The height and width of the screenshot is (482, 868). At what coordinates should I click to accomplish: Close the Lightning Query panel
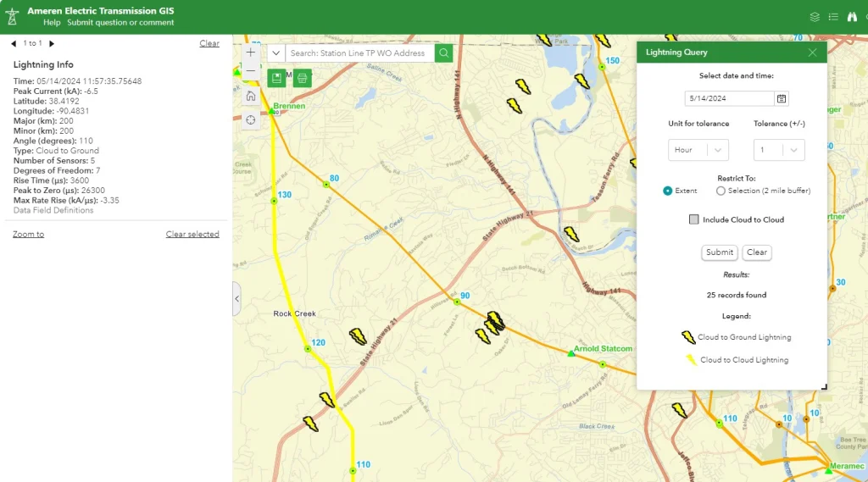[812, 53]
